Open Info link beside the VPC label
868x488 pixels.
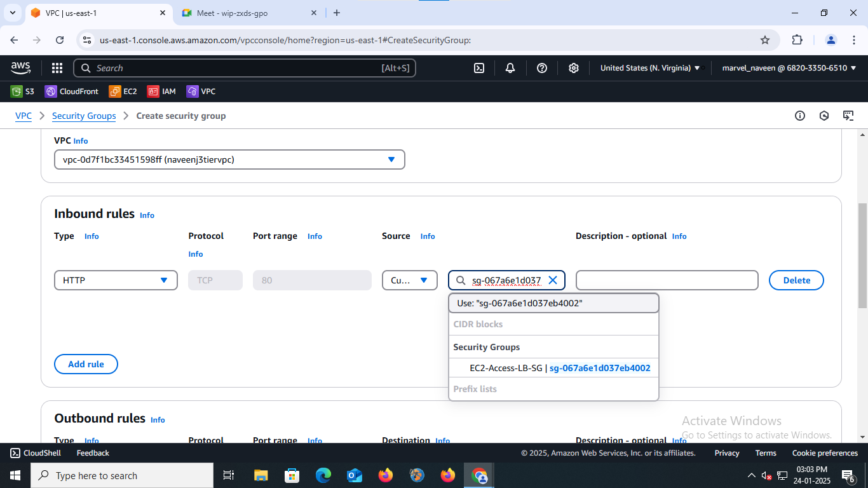(x=81, y=141)
